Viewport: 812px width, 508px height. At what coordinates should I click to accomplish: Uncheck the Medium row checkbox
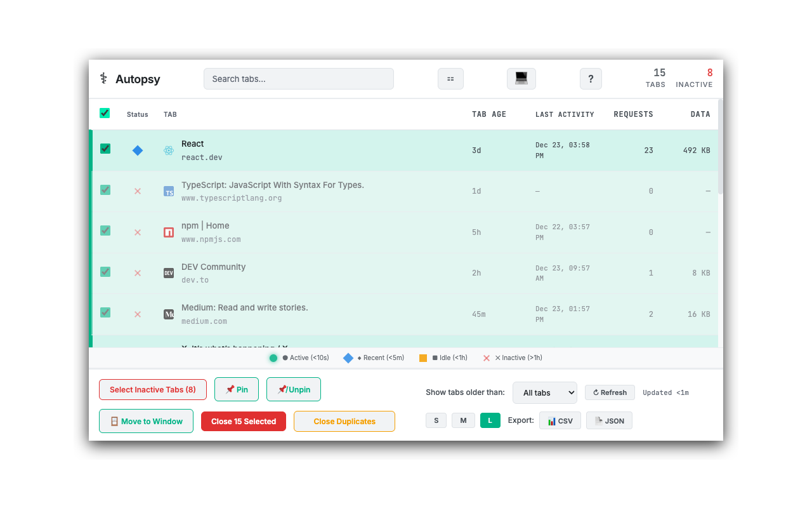pos(105,312)
